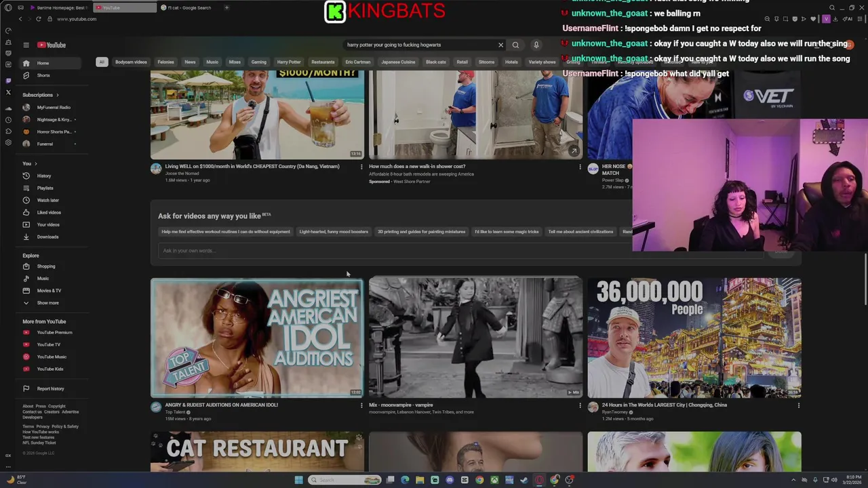Open the 36,000,000 People video thumbnail

(x=694, y=337)
